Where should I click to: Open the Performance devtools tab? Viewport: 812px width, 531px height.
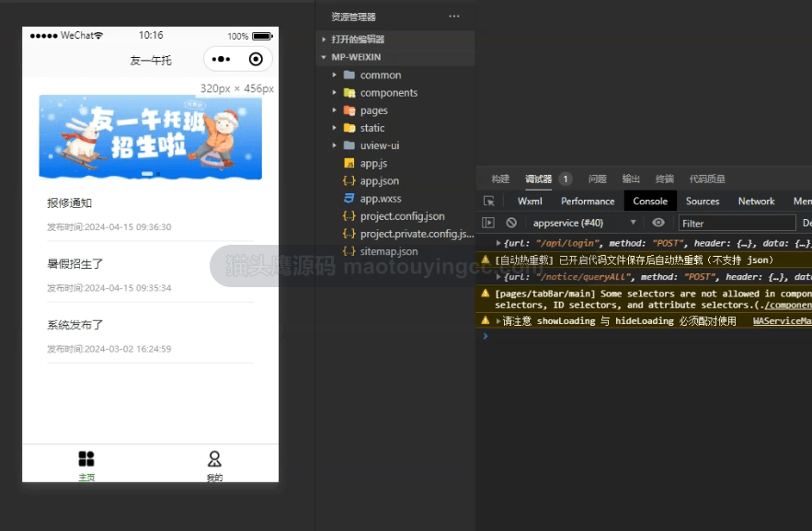pyautogui.click(x=588, y=201)
